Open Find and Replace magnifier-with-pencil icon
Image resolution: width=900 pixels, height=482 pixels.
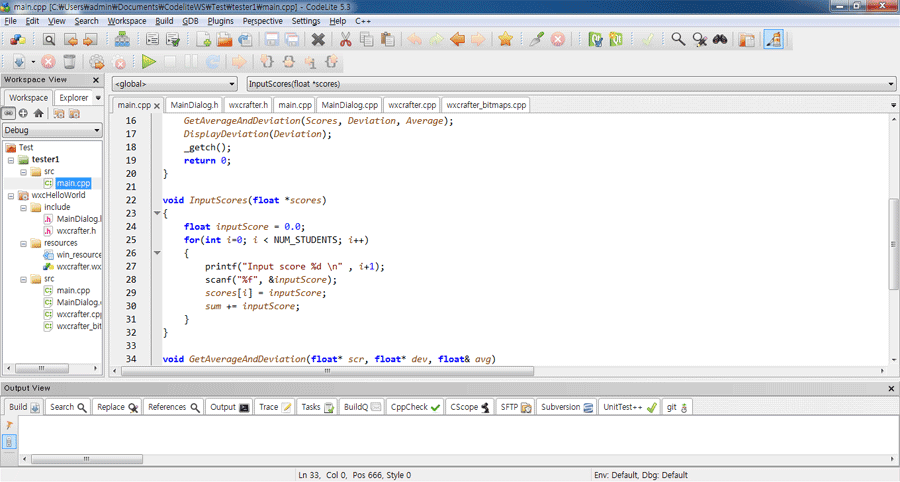[x=699, y=39]
